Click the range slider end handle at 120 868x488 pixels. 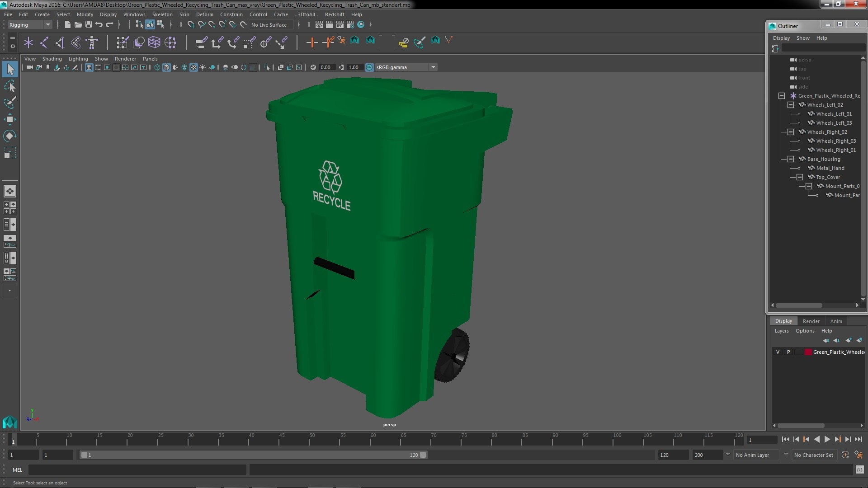click(423, 455)
